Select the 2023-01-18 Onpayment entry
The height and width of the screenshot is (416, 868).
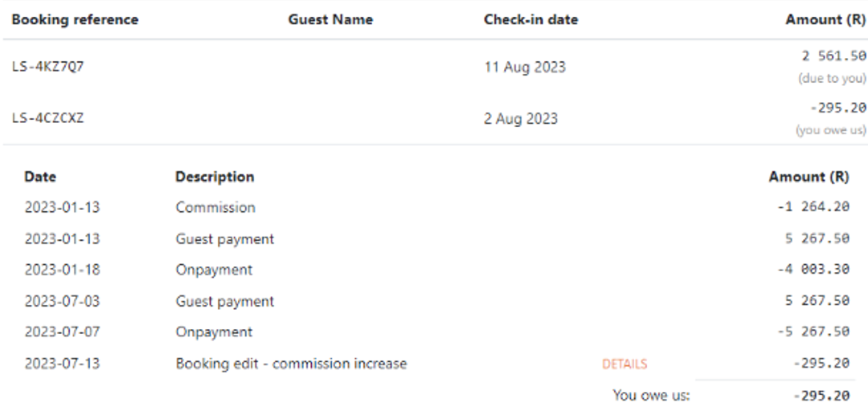tap(436, 270)
